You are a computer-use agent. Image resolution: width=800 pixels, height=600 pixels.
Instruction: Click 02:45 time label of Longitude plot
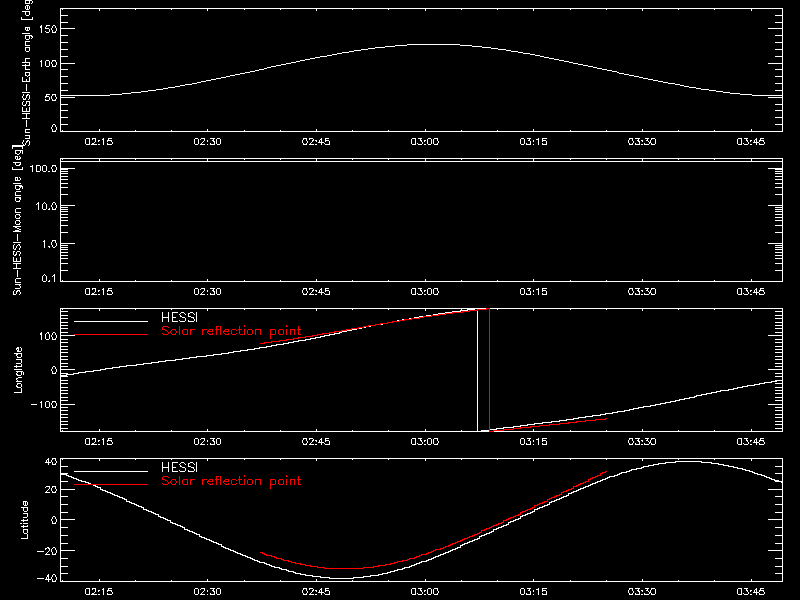(x=316, y=442)
